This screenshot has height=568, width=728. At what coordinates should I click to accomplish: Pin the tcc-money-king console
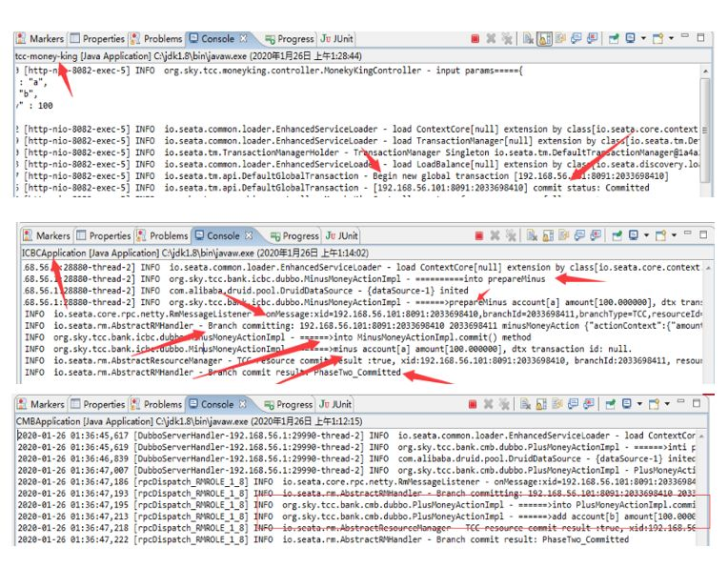click(x=614, y=38)
